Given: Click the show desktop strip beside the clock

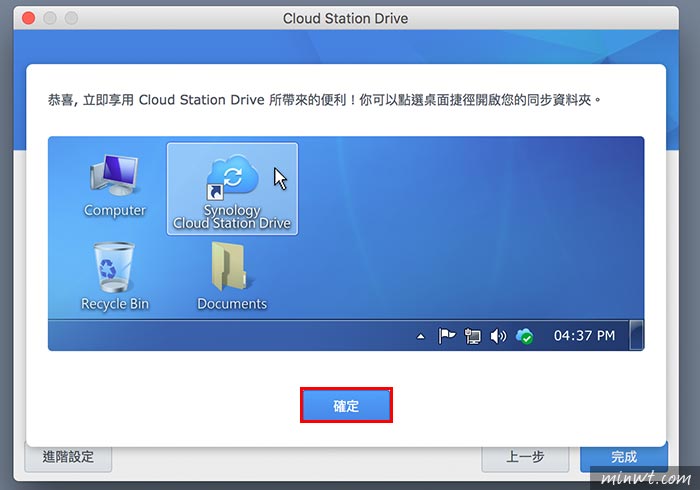Looking at the screenshot, I should [x=636, y=335].
